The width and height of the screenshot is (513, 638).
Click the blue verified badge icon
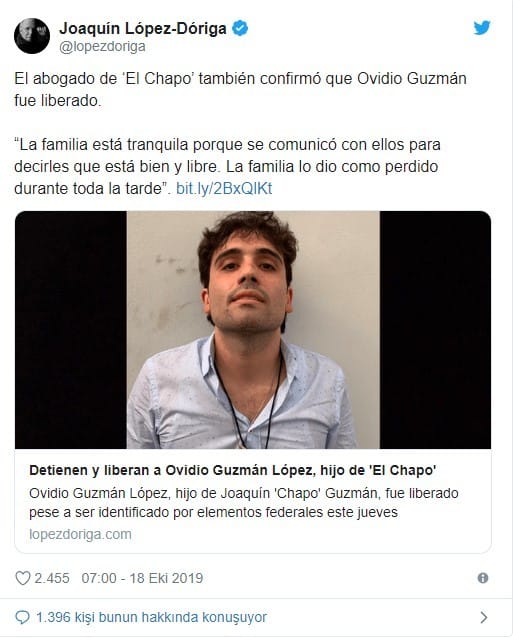tap(240, 28)
